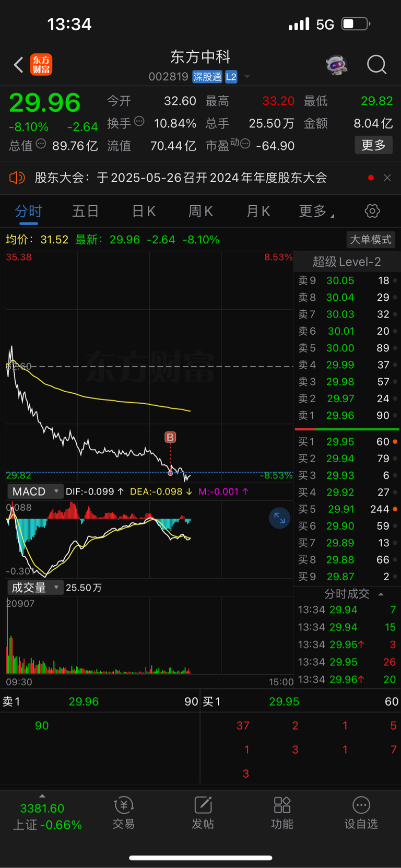401x868 pixels.
Task: Open the robot assistant avatar
Action: [337, 65]
